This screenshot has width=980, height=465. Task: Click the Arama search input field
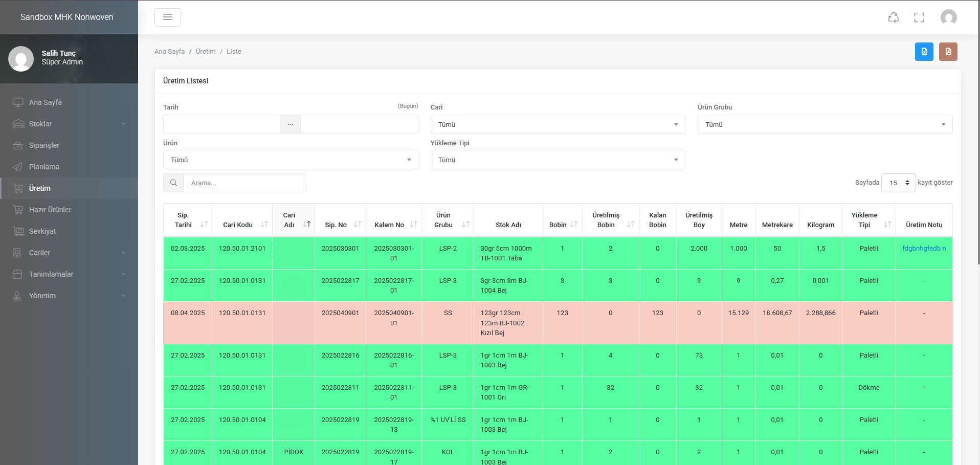click(x=245, y=183)
